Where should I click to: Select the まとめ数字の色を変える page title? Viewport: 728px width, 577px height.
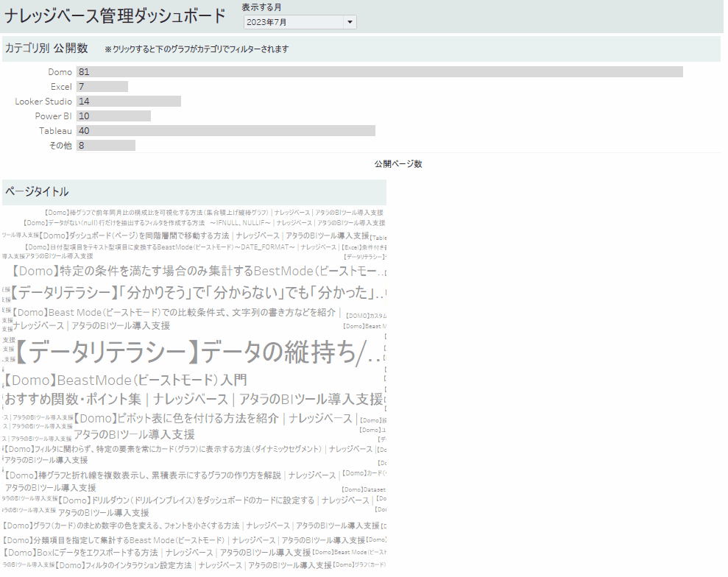pyautogui.click(x=191, y=525)
